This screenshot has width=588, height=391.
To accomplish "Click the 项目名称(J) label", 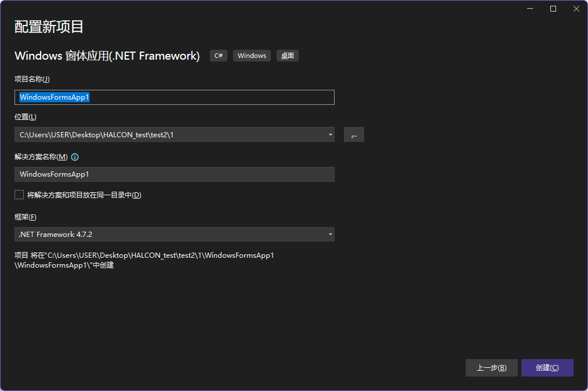I will (32, 79).
